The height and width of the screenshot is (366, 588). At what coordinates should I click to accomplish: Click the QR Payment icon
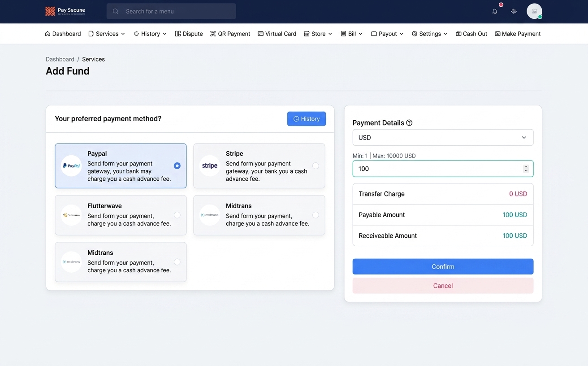tap(213, 34)
